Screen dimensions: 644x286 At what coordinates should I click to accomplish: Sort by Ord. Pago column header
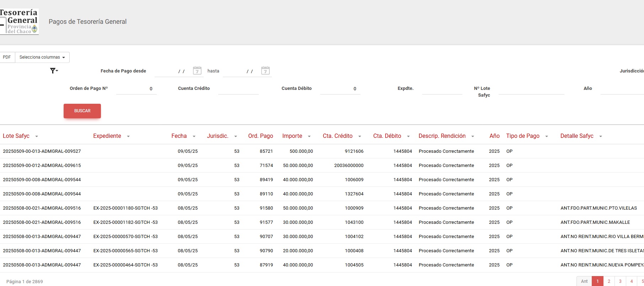click(261, 136)
